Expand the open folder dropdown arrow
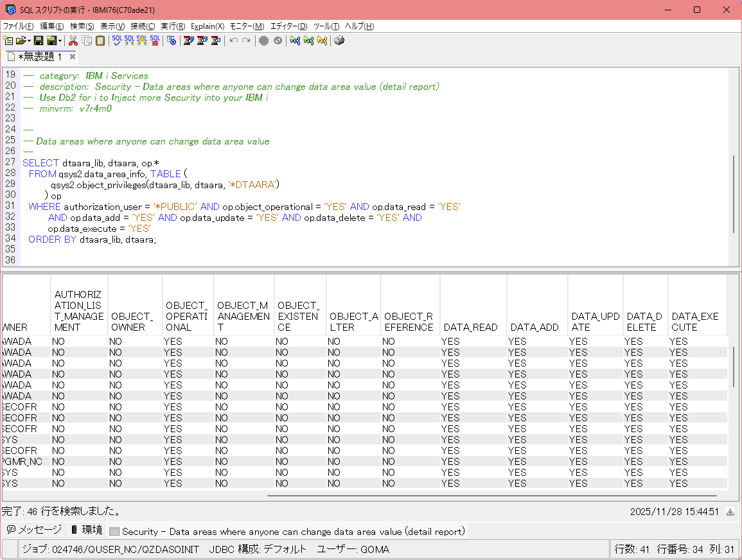This screenshot has width=742, height=560. pos(30,40)
